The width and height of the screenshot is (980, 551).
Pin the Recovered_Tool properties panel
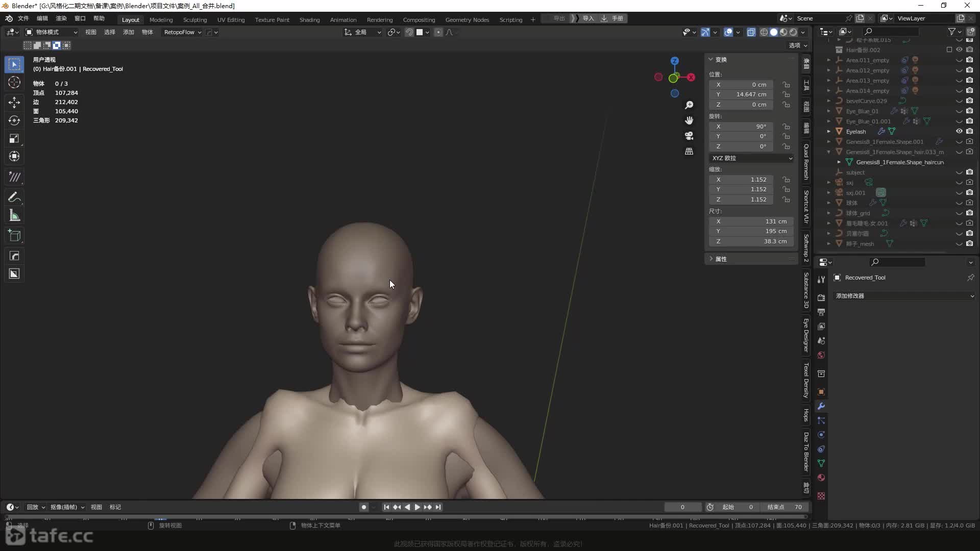tap(970, 278)
